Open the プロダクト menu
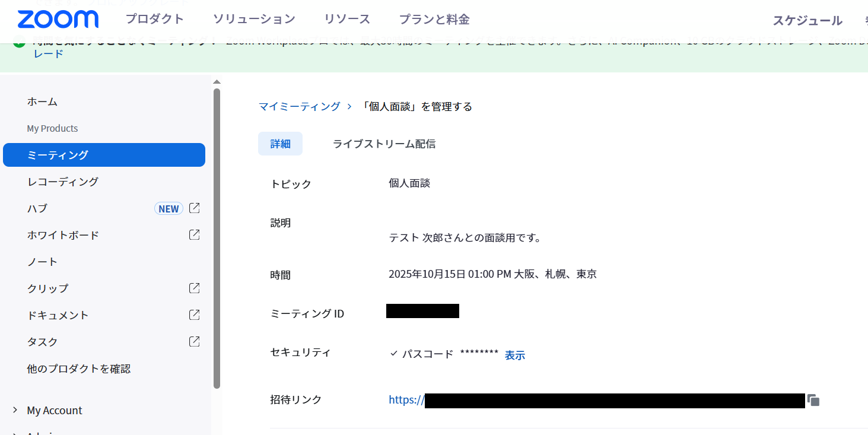 [155, 19]
